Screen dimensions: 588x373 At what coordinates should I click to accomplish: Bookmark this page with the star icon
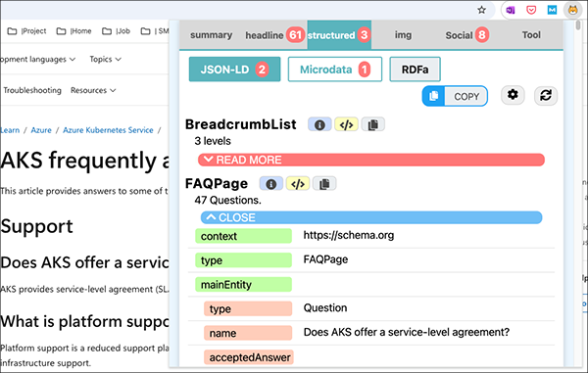(x=481, y=10)
